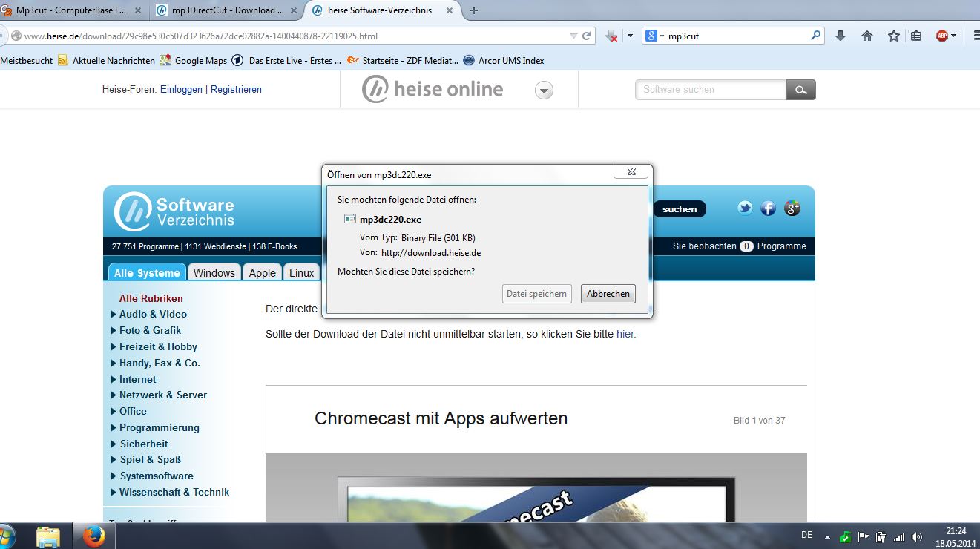Image resolution: width=980 pixels, height=549 pixels.
Task: Show hidden tray icons arrow
Action: coord(828,536)
